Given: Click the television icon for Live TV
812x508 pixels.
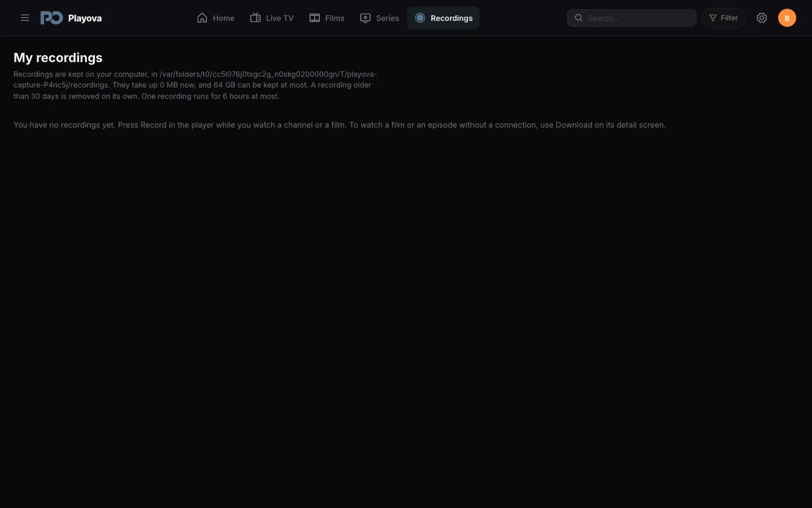Looking at the screenshot, I should pos(255,18).
